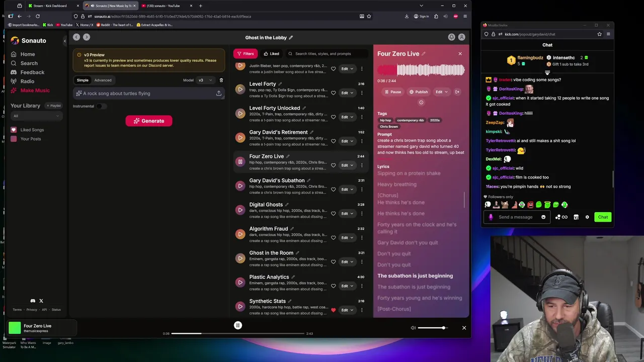Collapse the Sonauto sidebar
This screenshot has width=644, height=362.
pos(64,41)
